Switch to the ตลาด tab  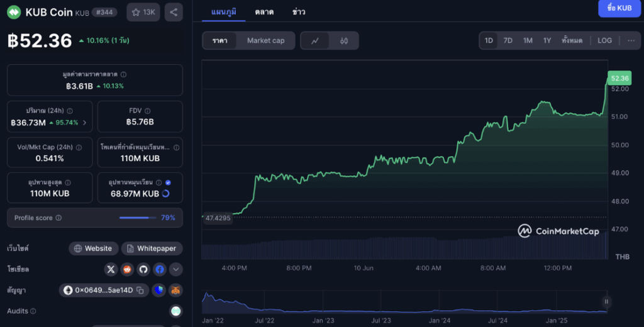tap(264, 11)
